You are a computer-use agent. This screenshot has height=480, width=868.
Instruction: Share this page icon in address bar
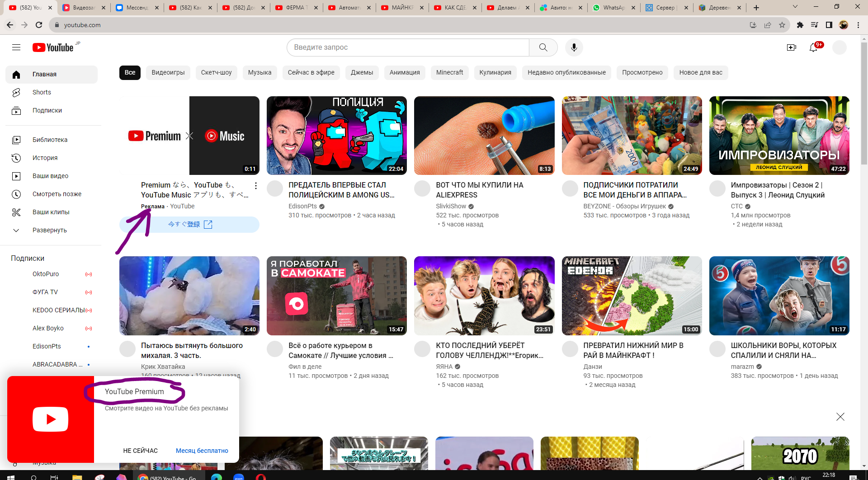768,25
